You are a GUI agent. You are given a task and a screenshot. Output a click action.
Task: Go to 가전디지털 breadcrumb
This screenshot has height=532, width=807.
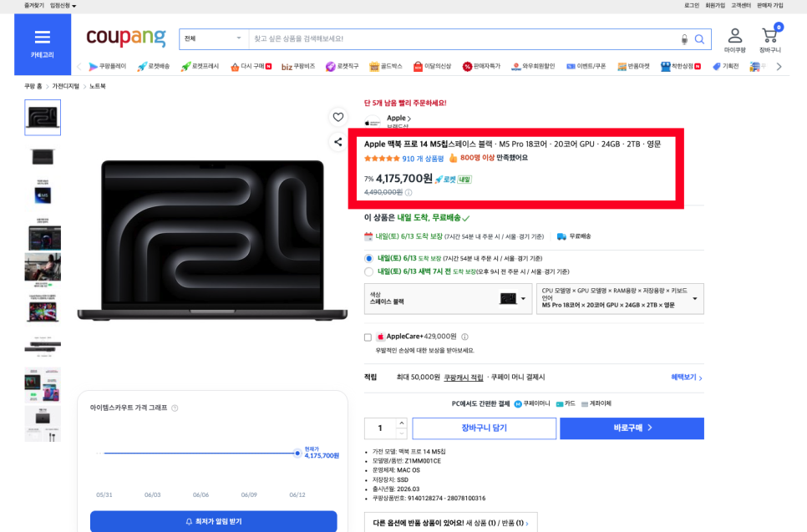[x=65, y=86]
